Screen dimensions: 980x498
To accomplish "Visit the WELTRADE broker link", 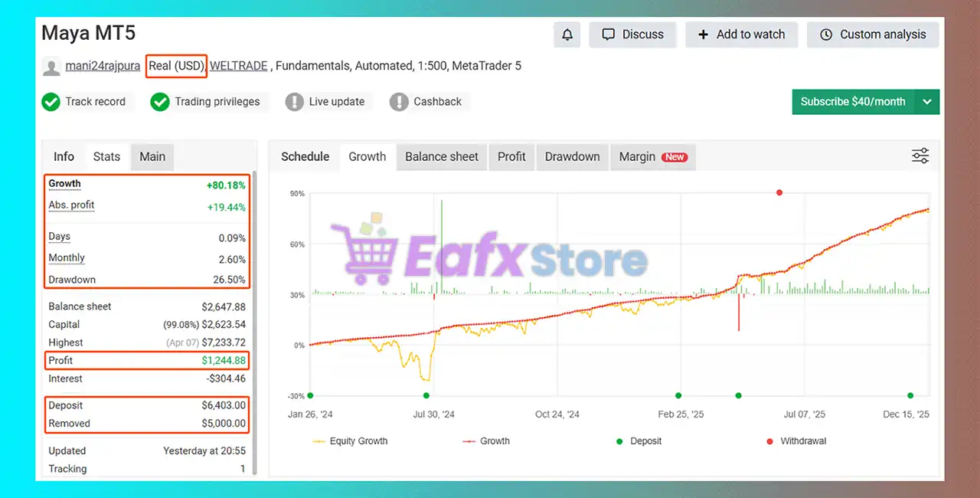I will [238, 66].
